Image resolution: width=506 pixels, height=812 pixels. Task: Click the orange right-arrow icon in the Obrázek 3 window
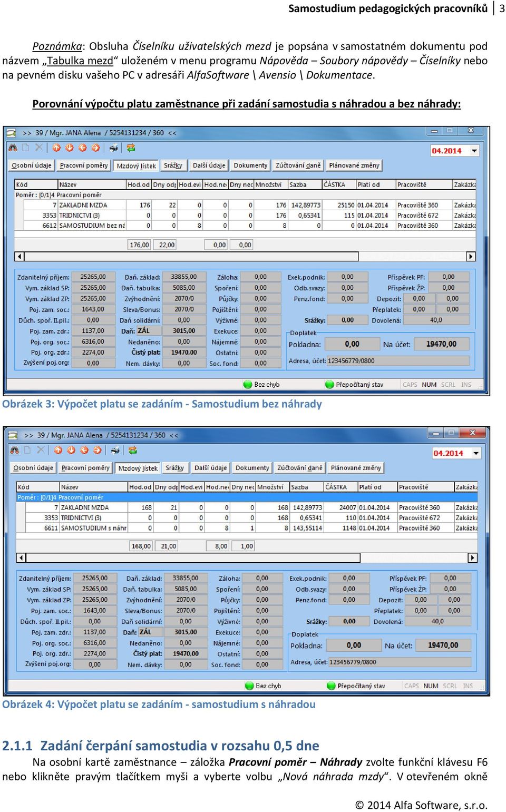click(x=95, y=148)
